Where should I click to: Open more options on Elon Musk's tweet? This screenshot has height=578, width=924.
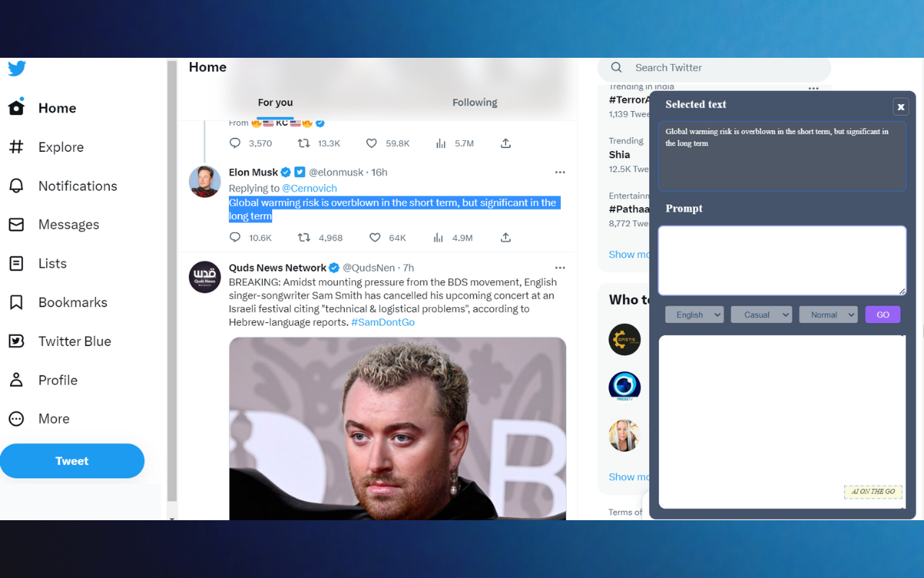560,172
